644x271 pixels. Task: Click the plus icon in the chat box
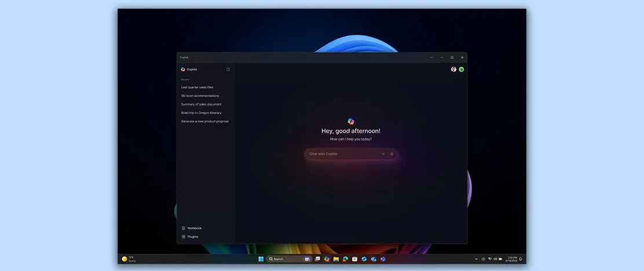click(383, 153)
